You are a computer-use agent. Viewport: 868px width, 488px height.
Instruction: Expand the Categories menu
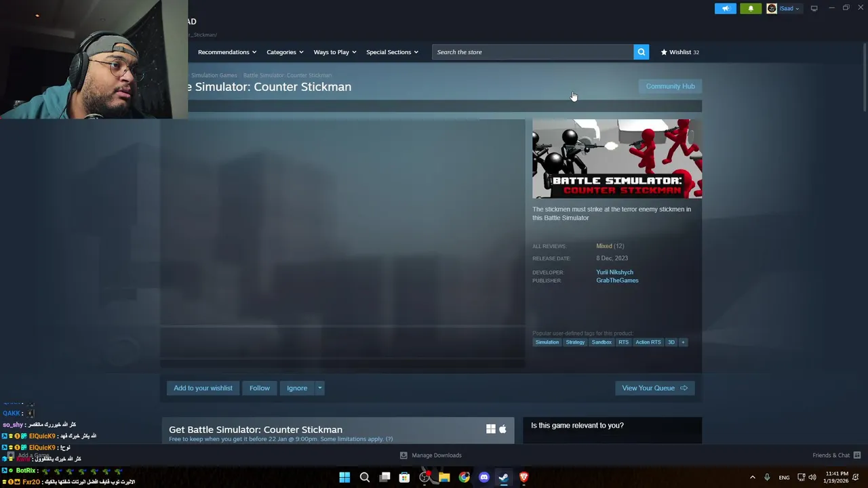pyautogui.click(x=285, y=52)
